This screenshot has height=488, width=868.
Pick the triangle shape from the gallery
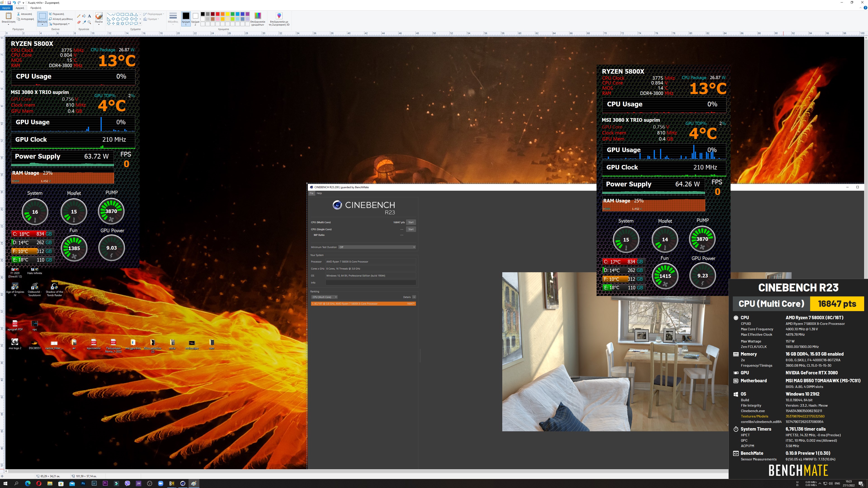pos(136,14)
